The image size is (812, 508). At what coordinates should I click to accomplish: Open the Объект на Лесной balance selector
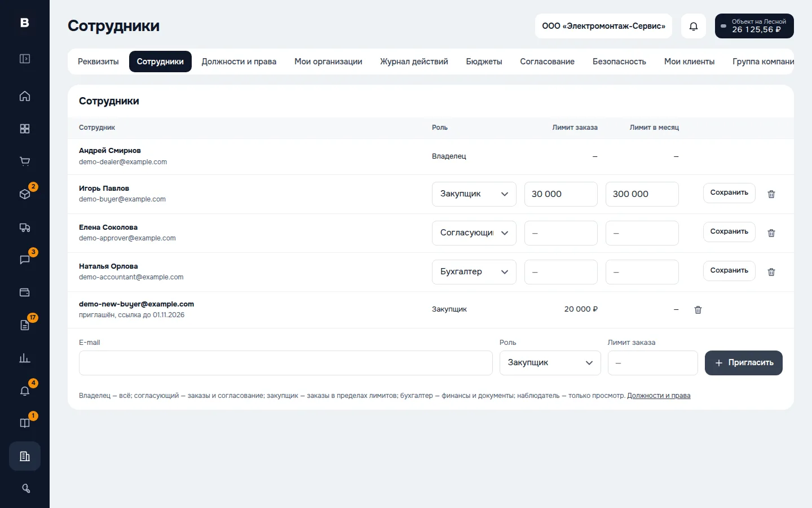point(754,26)
